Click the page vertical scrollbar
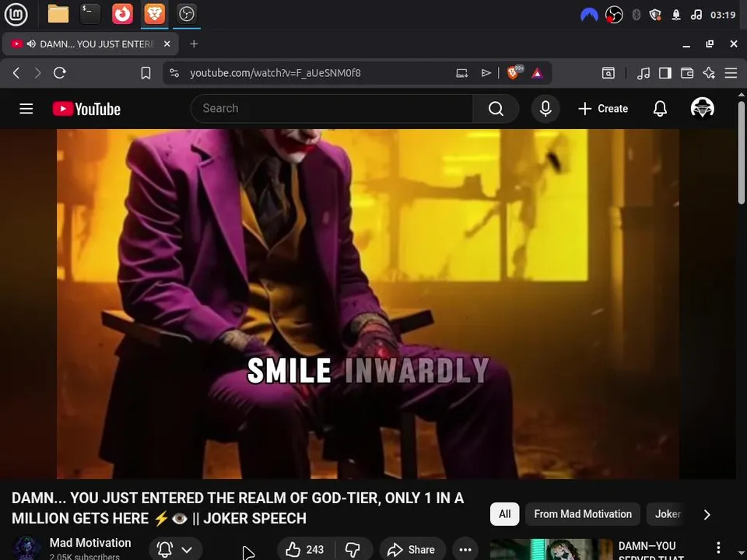 click(x=742, y=152)
